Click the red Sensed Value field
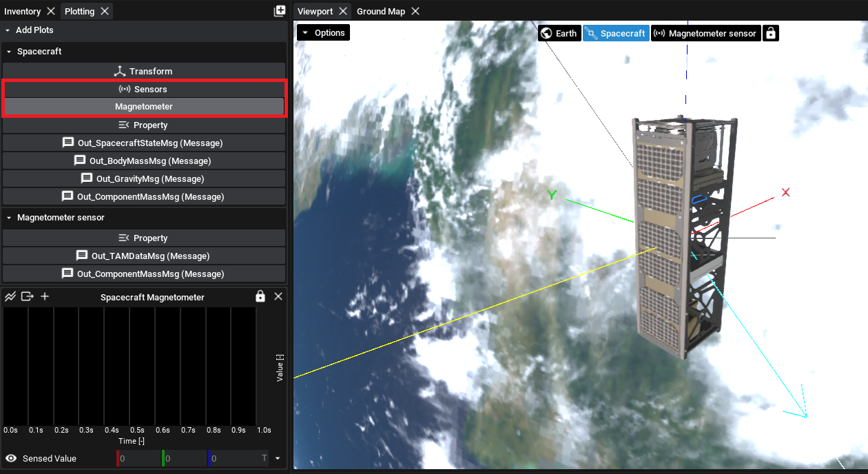Viewport: 868px width, 474px height. point(139,458)
